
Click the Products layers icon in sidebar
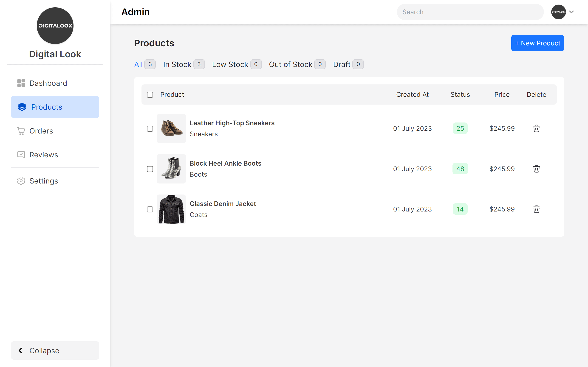[22, 107]
